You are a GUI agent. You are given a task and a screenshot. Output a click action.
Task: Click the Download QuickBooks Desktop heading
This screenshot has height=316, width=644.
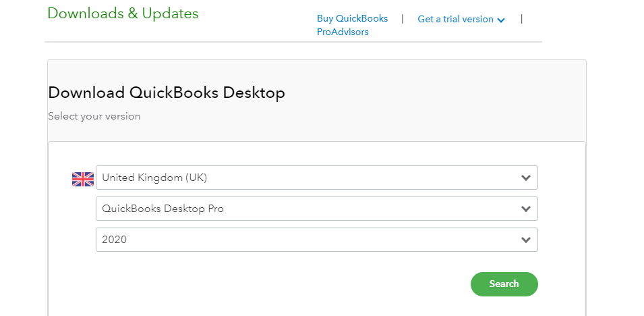167,93
